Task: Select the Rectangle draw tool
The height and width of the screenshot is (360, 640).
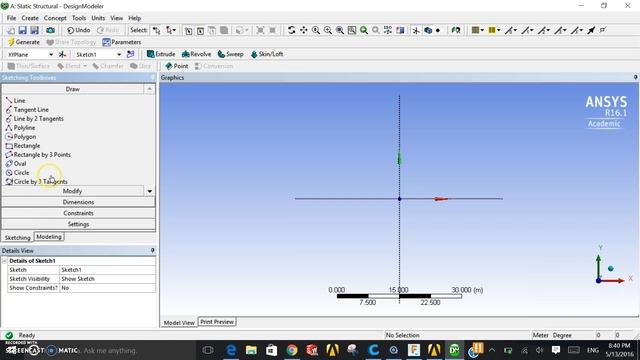Action: tap(23, 146)
